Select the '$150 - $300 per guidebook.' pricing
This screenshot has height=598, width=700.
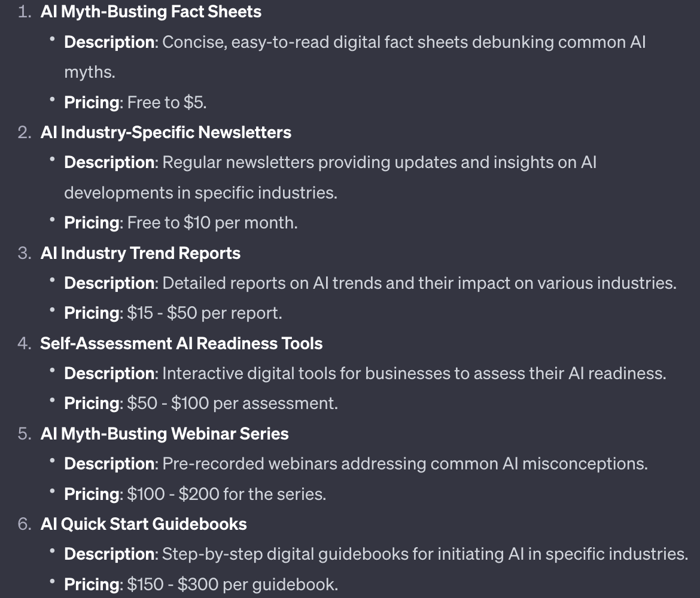[232, 584]
